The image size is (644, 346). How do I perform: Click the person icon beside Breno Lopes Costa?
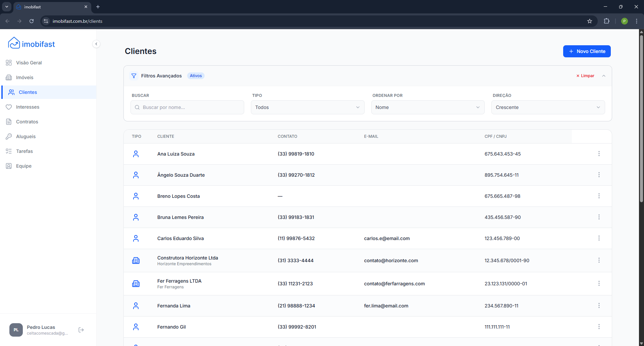(136, 196)
